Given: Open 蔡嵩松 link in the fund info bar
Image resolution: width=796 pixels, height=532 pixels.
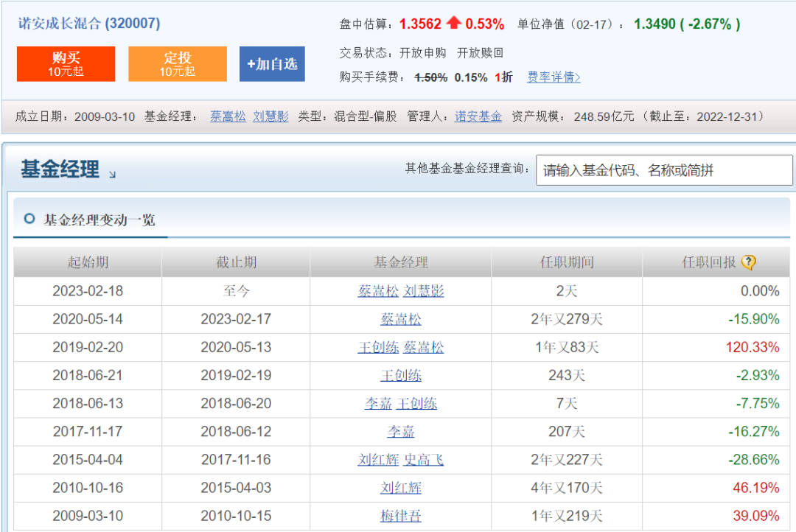Looking at the screenshot, I should pos(228,116).
